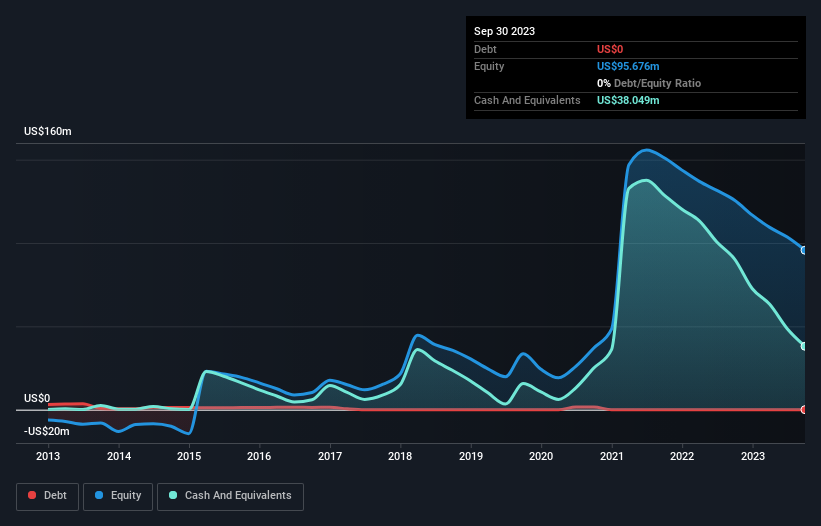Select the Cash endpoint marker at Sep 2023
Image resolution: width=821 pixels, height=526 pixels.
804,346
